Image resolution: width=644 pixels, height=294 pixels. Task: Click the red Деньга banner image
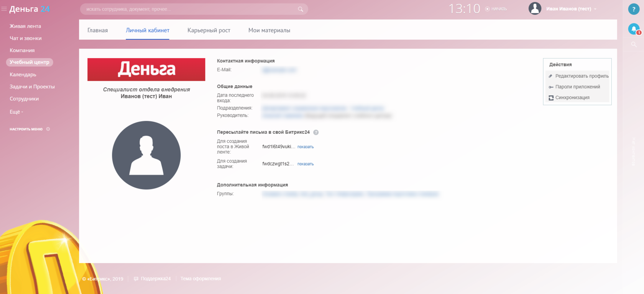146,69
